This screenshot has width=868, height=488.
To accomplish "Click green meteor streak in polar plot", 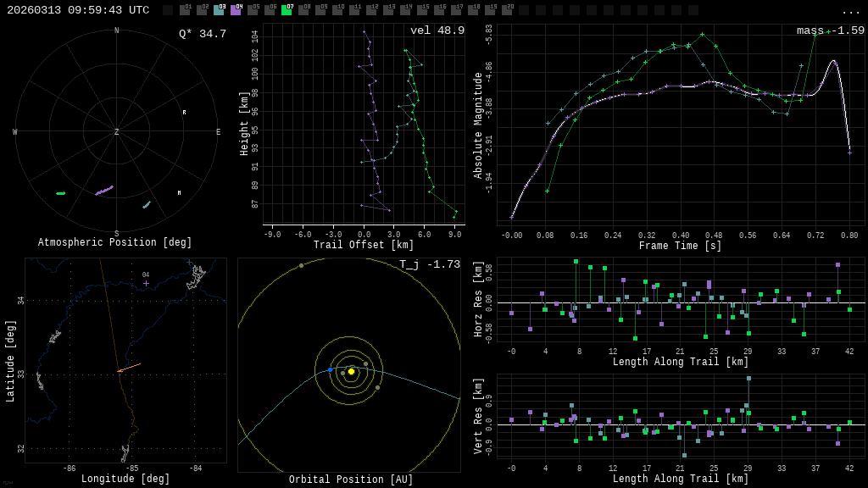I will coord(61,193).
